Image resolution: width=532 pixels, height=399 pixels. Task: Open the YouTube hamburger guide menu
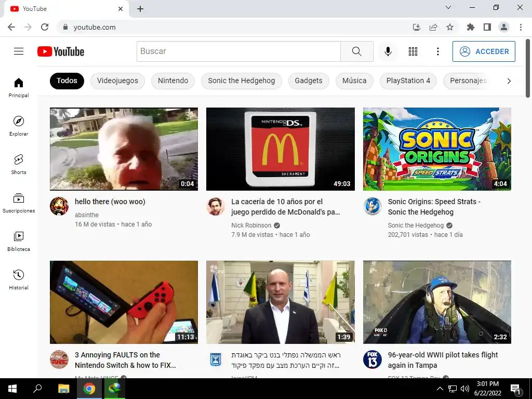point(19,51)
